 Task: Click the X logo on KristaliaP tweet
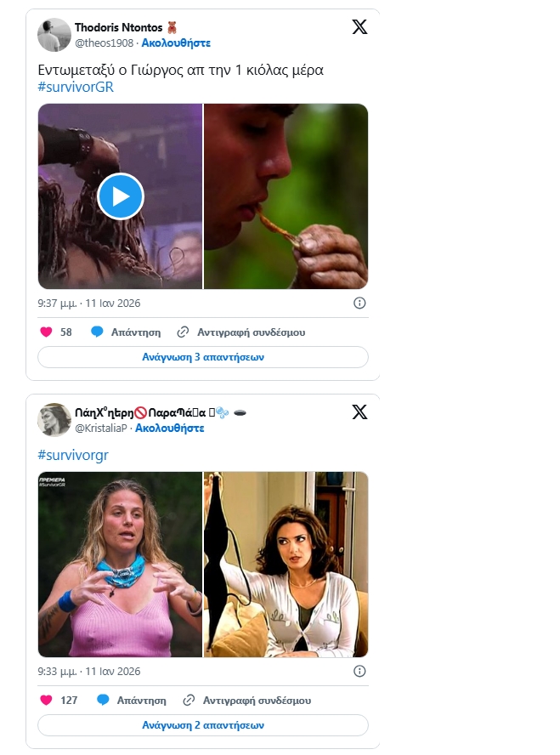359,412
